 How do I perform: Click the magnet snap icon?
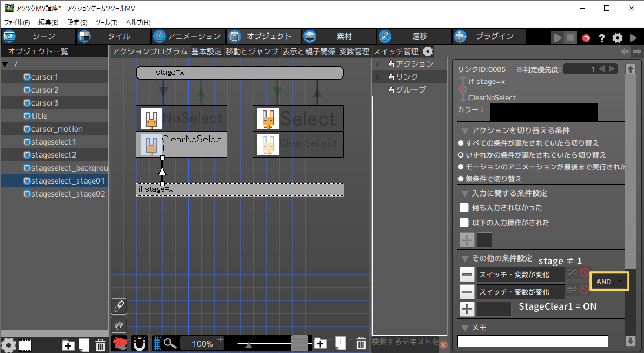[141, 343]
